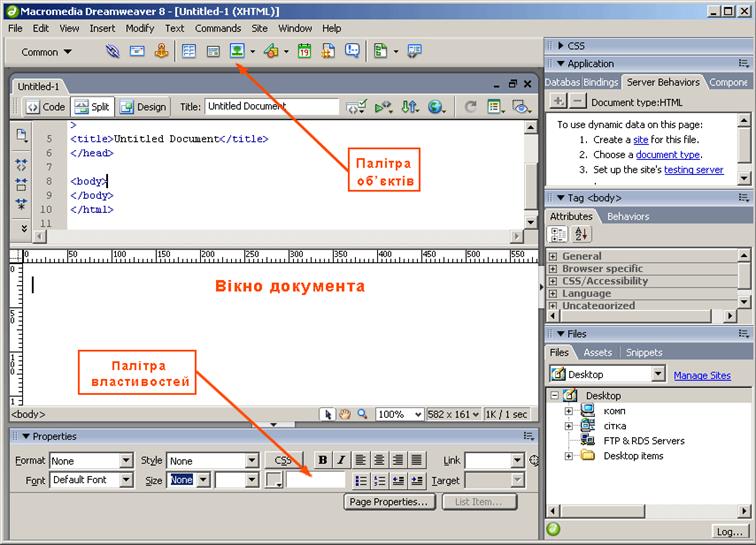
Task: Open the Format dropdown
Action: pos(126,461)
